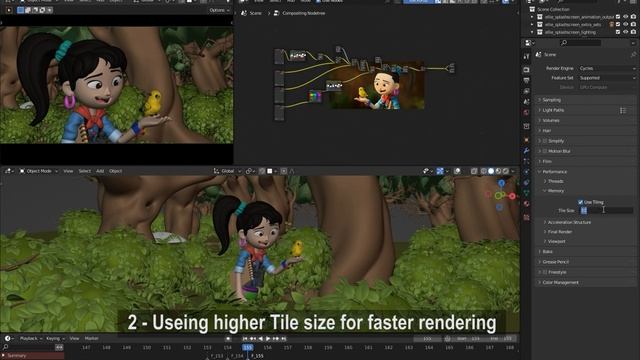
Task: Click the select box tool icon in image editor
Action: click(20, 10)
